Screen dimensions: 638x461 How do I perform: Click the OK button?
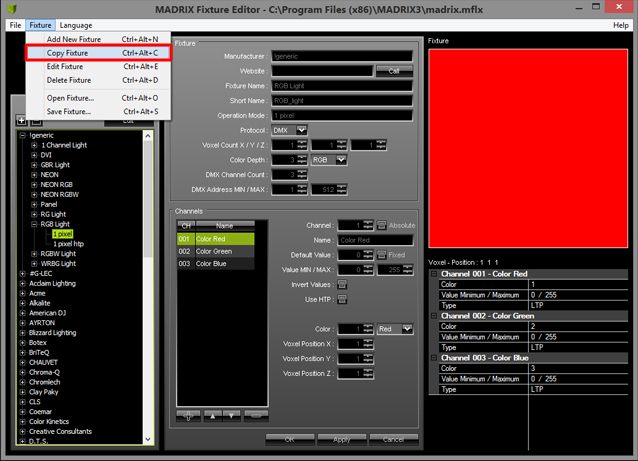click(290, 439)
